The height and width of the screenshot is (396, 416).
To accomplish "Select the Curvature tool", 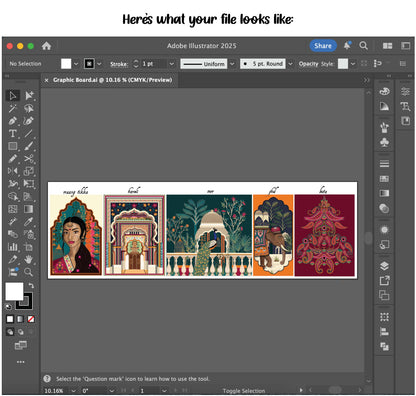I will 29,121.
